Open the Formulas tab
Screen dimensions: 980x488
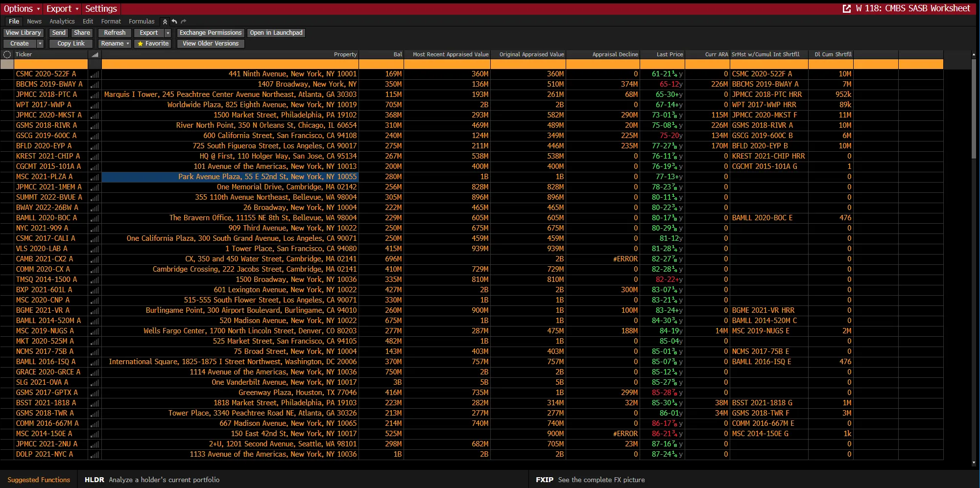pyautogui.click(x=141, y=22)
